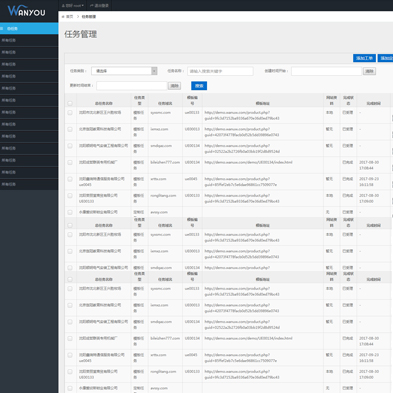Click 2017-08-30 17:08:44 time in top table
Screen dimensions: 393x393
tap(369, 165)
